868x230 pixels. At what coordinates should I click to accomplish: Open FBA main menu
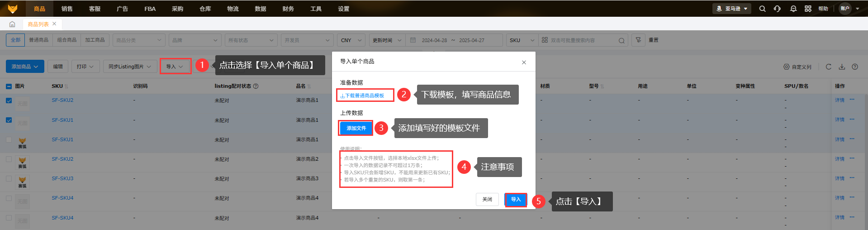(x=150, y=9)
